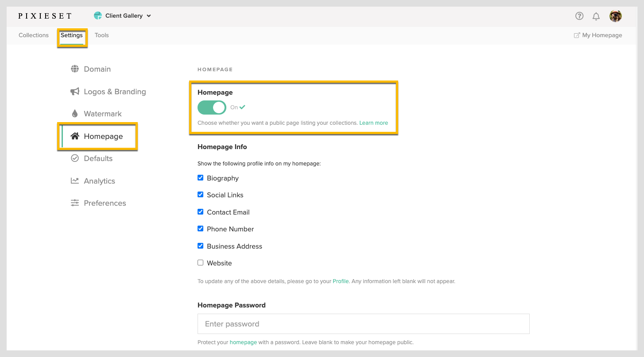
Task: Click the Analytics chart icon
Action: pos(75,180)
